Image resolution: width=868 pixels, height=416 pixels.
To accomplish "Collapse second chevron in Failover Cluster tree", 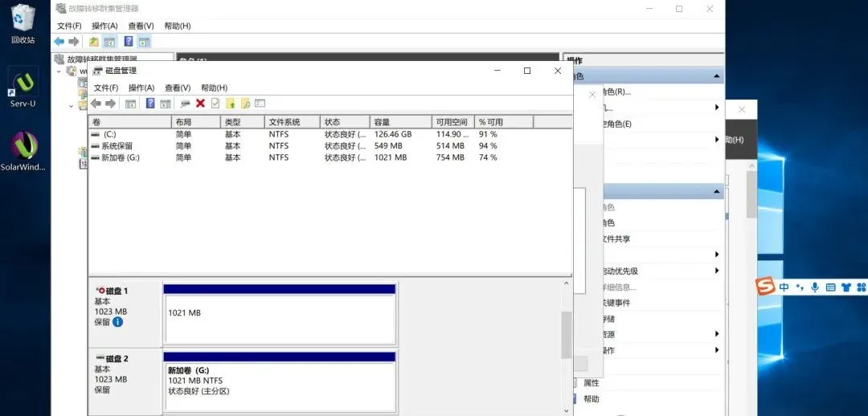I will [x=71, y=106].
